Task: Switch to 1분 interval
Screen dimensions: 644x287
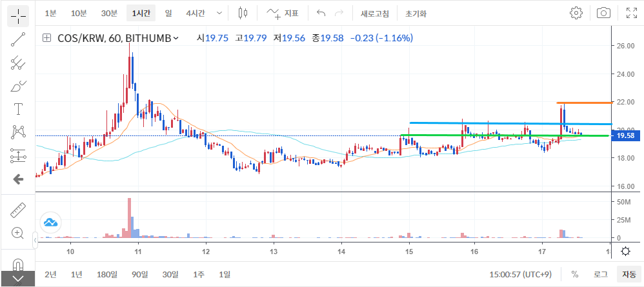Action: (x=50, y=14)
